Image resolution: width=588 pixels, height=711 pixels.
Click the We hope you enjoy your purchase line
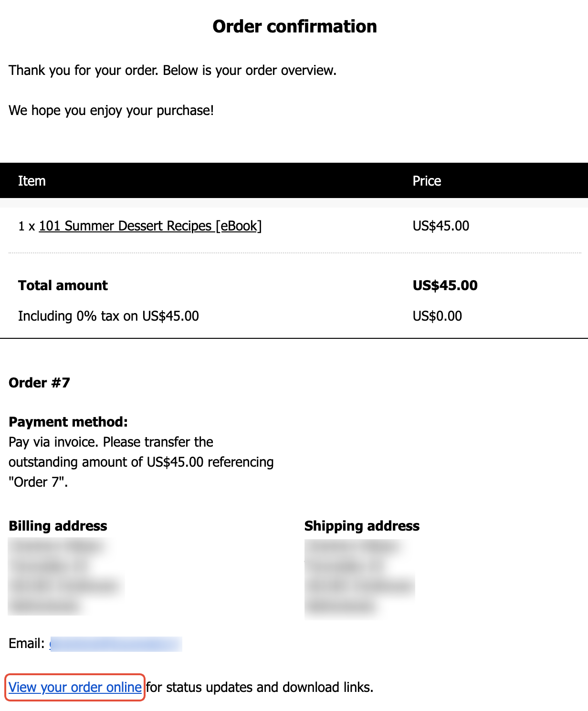point(111,111)
